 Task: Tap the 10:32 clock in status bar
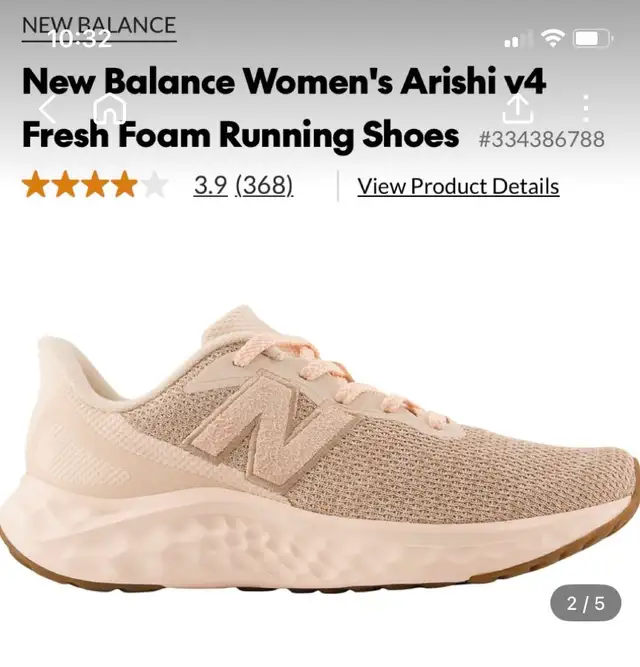80,40
